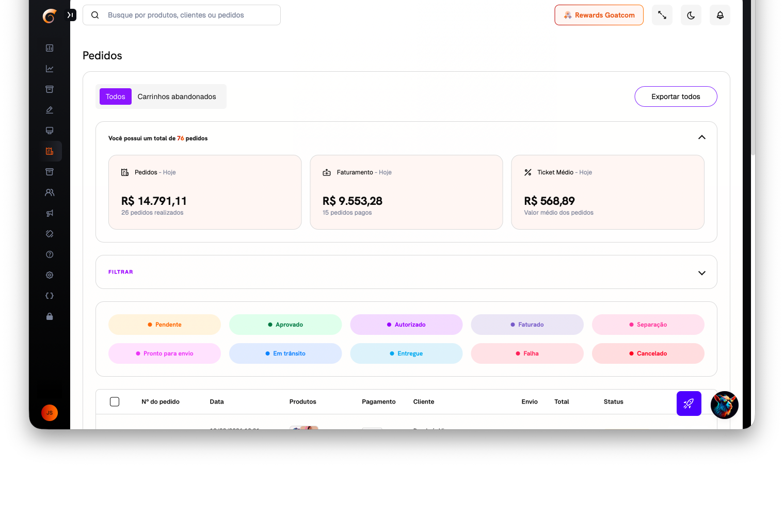Screen dimensions: 784x532
Task: Open notifications bell icon
Action: pyautogui.click(x=719, y=15)
